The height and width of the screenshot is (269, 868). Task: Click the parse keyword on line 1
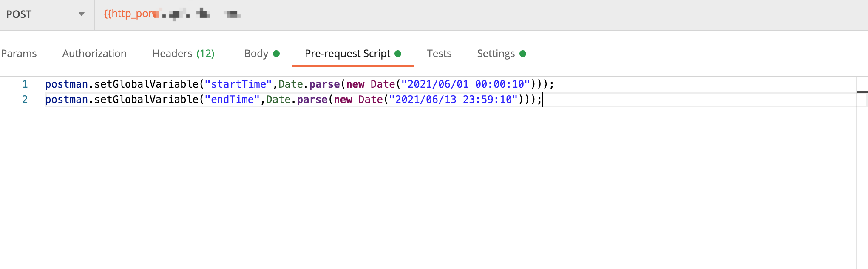[324, 84]
